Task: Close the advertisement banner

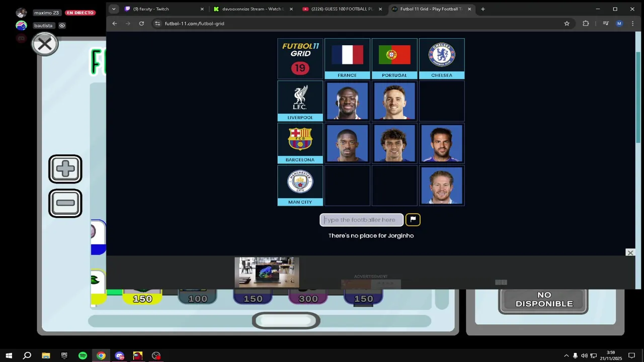Action: pyautogui.click(x=630, y=252)
